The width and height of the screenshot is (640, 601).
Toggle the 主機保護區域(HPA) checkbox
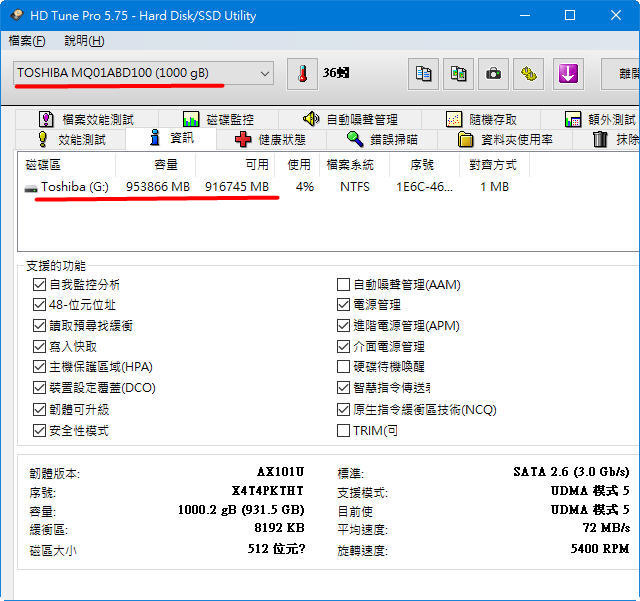(x=39, y=367)
